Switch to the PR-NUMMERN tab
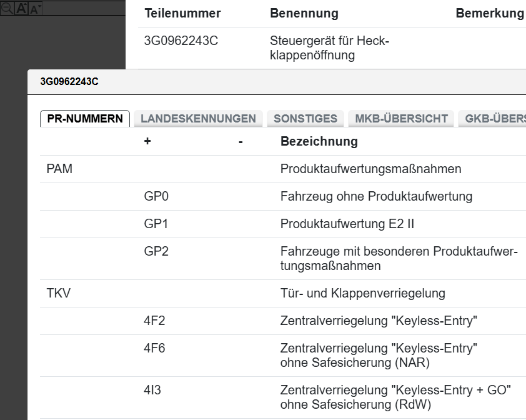The height and width of the screenshot is (420, 526). [x=85, y=119]
